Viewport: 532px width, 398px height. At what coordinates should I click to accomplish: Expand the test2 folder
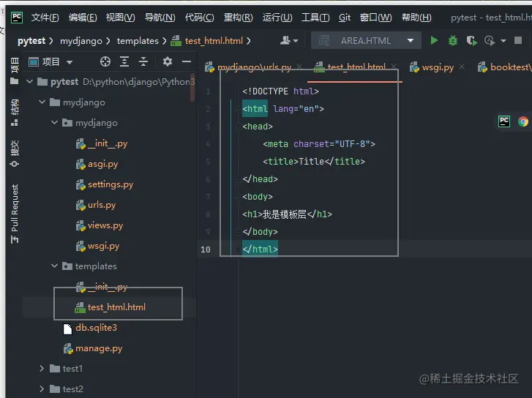(x=42, y=388)
